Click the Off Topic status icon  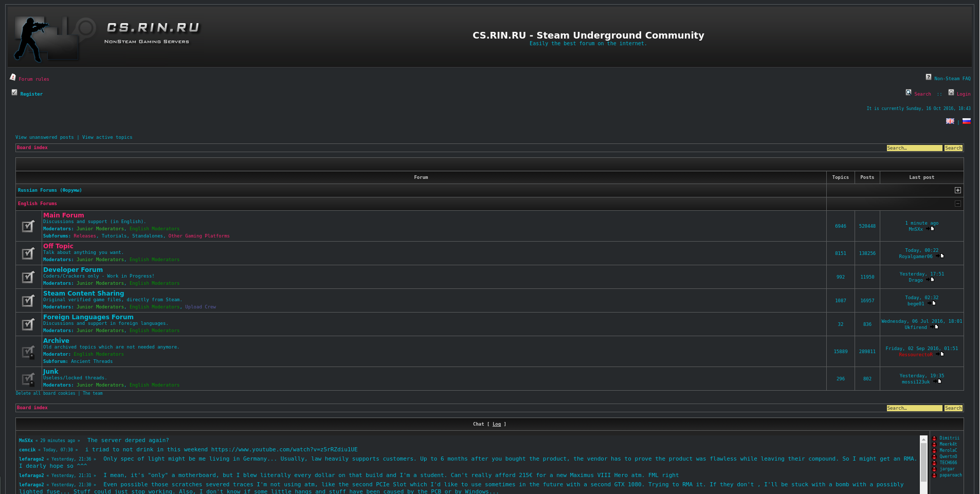tap(28, 253)
